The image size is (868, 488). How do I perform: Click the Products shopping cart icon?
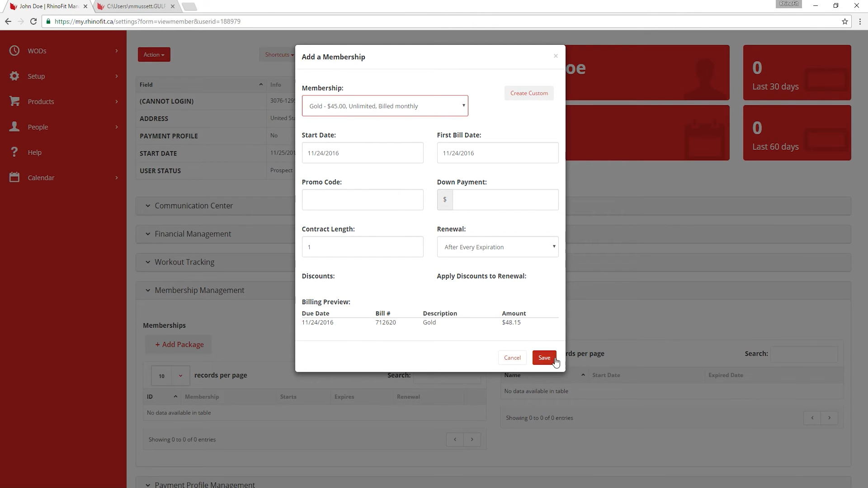[14, 101]
